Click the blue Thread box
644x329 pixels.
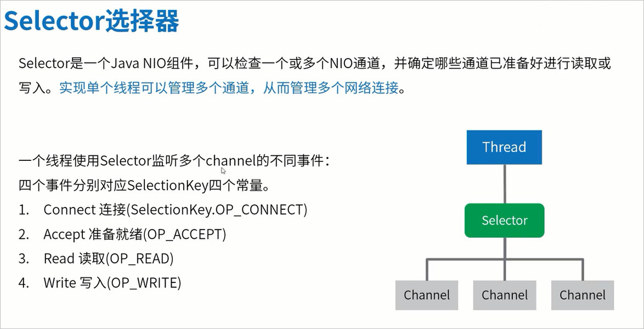pos(504,147)
